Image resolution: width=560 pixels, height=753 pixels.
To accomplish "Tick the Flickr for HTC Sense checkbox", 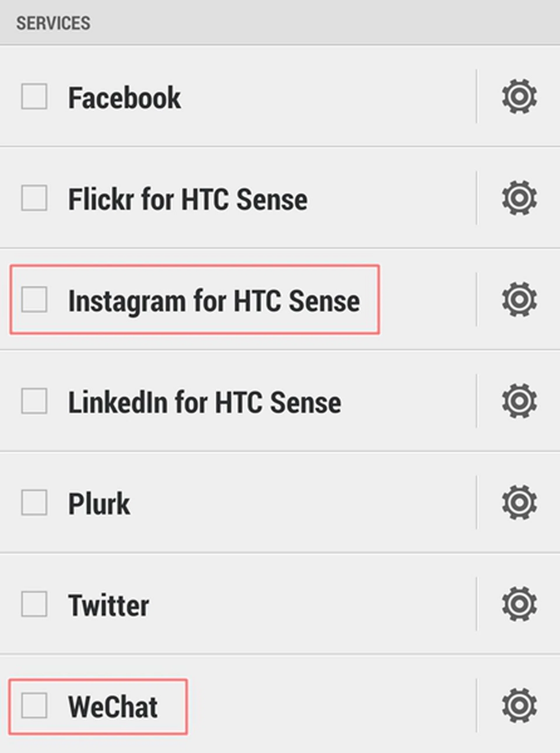I will coord(34,198).
